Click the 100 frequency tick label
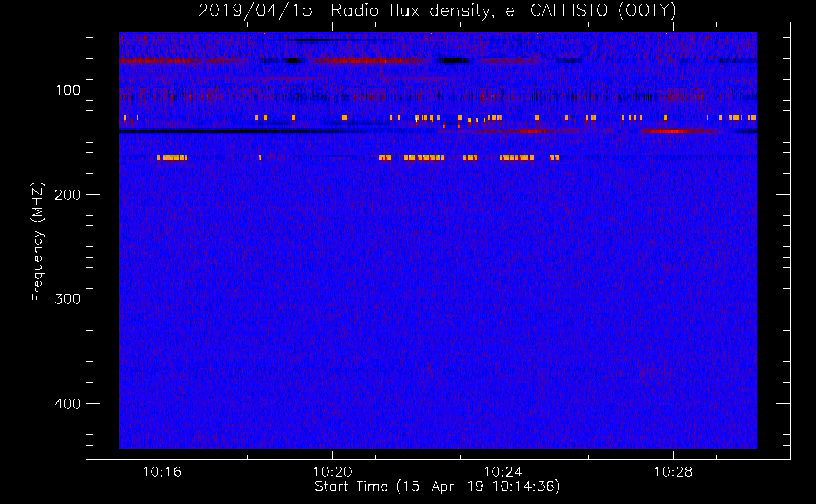 [68, 90]
